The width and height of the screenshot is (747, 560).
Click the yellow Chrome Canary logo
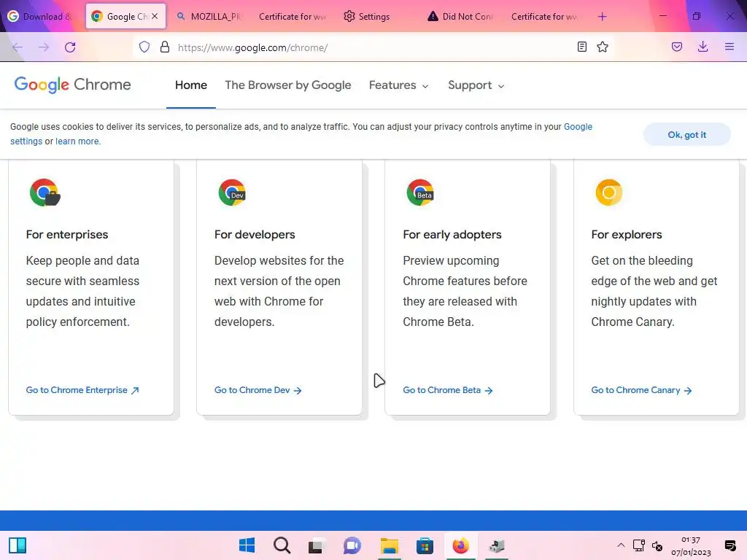609,192
